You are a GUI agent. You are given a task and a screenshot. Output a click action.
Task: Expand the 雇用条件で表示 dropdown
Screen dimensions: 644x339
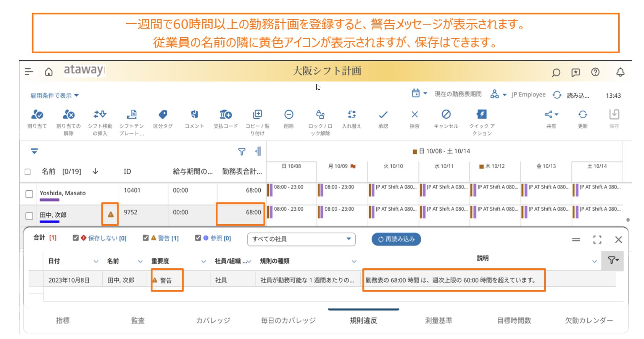[54, 96]
